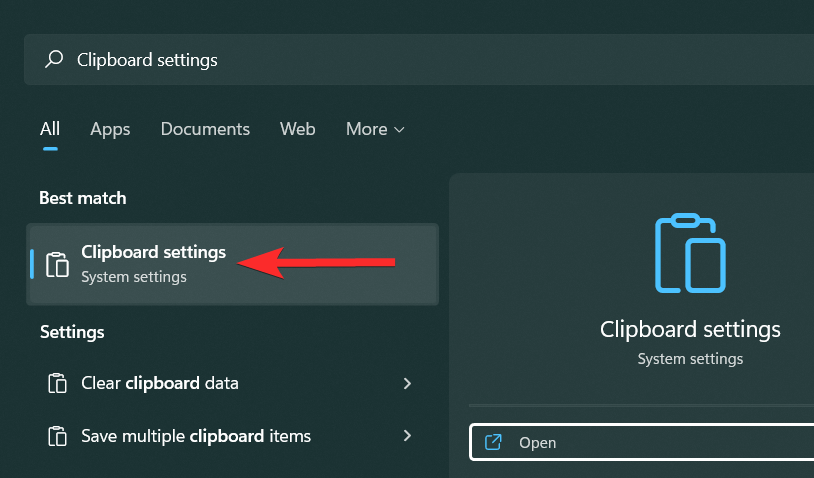This screenshot has height=478, width=814.
Task: Expand the More filters dropdown
Action: tap(375, 129)
